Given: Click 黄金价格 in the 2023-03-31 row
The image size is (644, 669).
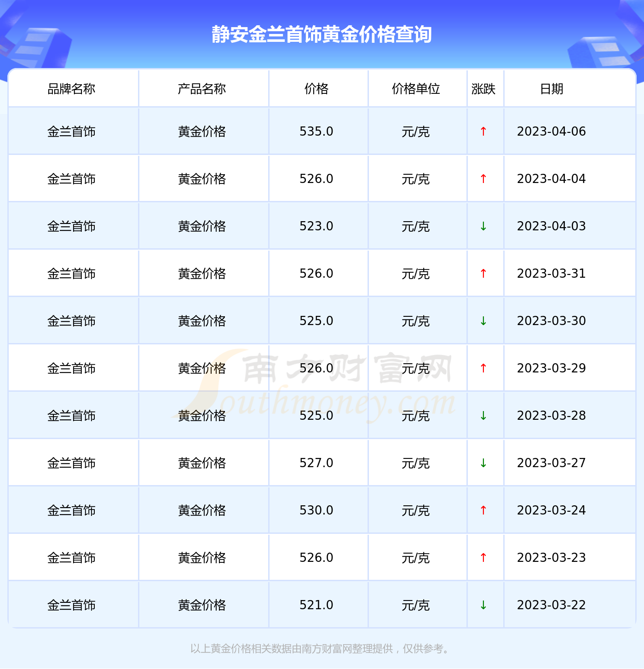Looking at the screenshot, I should click(x=202, y=274).
